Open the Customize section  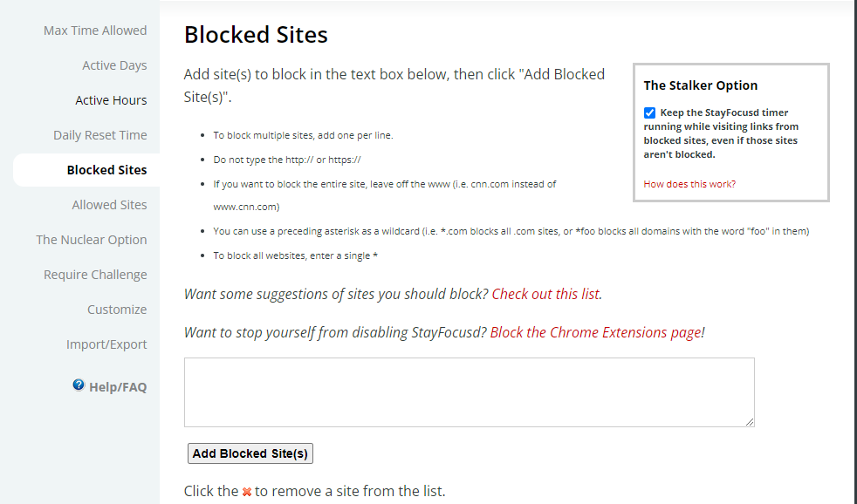pyautogui.click(x=117, y=310)
